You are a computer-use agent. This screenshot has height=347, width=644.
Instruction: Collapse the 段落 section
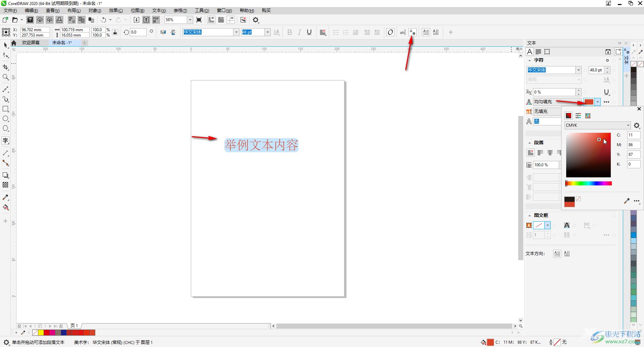pyautogui.click(x=530, y=143)
